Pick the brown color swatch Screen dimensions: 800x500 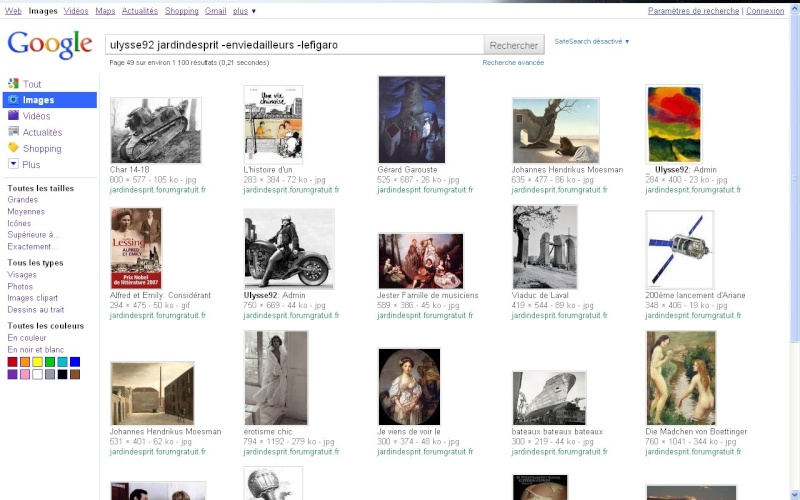(x=75, y=374)
